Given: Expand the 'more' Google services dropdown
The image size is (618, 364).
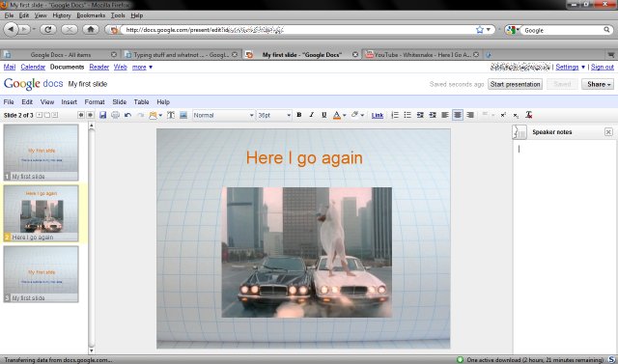Looking at the screenshot, I should pyautogui.click(x=142, y=68).
